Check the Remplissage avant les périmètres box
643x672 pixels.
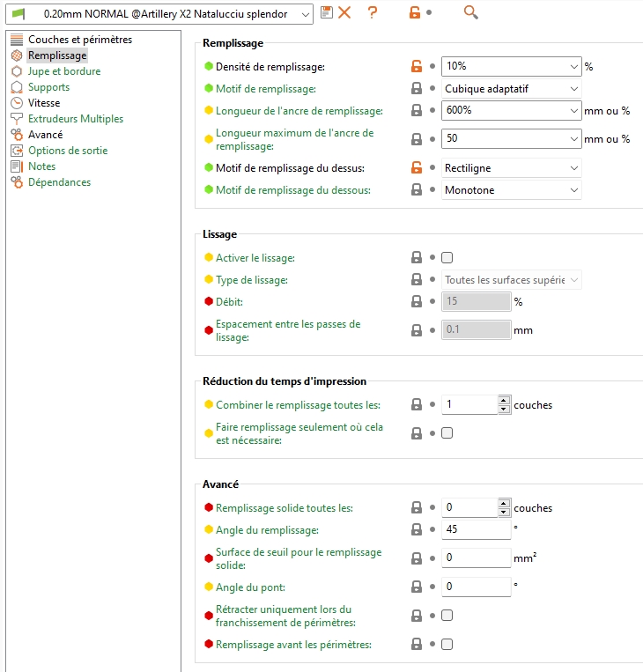(x=447, y=645)
